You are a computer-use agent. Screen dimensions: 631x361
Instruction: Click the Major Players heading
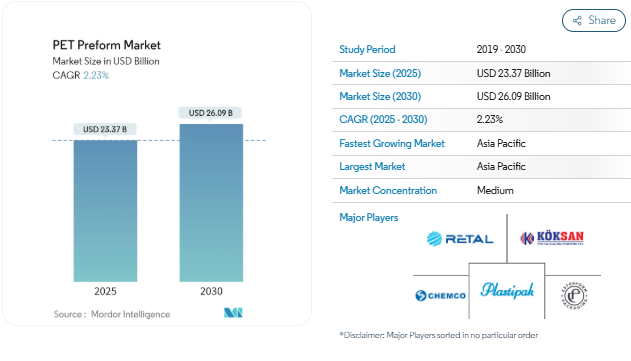tap(369, 218)
